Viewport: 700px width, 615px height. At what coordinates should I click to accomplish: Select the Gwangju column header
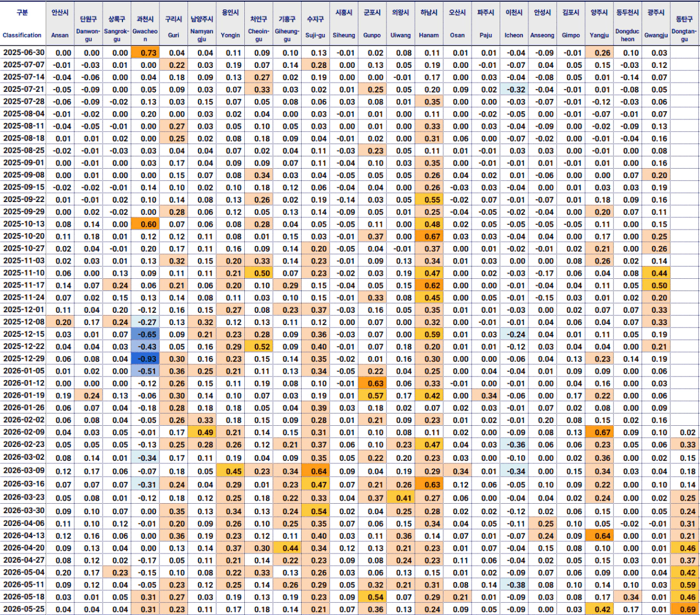(x=656, y=23)
